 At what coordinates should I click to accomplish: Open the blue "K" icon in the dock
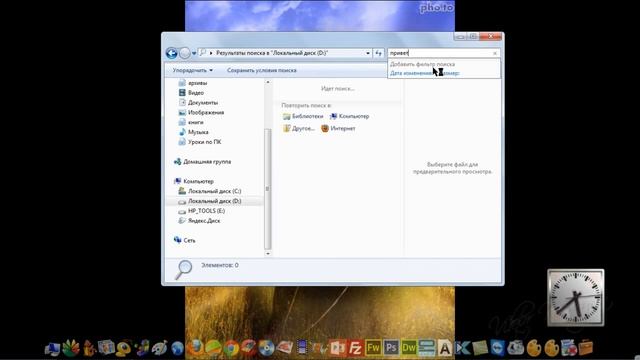[462, 348]
